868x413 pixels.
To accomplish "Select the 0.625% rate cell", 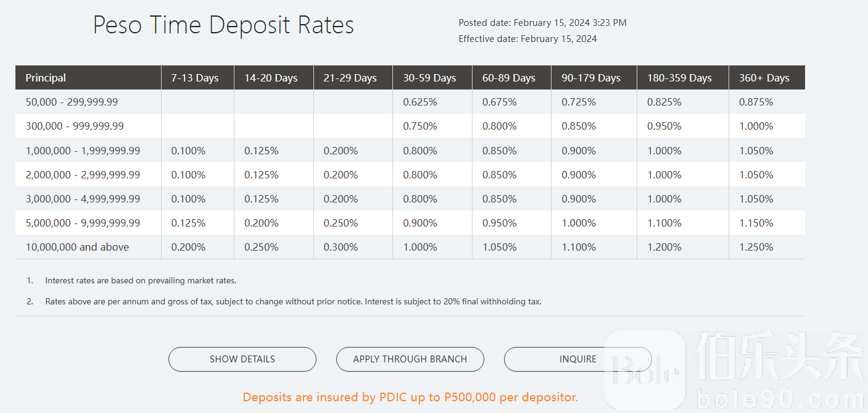I will 420,102.
